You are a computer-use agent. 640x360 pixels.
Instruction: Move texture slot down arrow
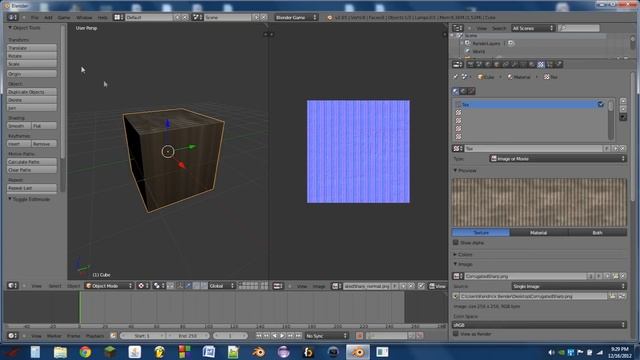coord(623,109)
